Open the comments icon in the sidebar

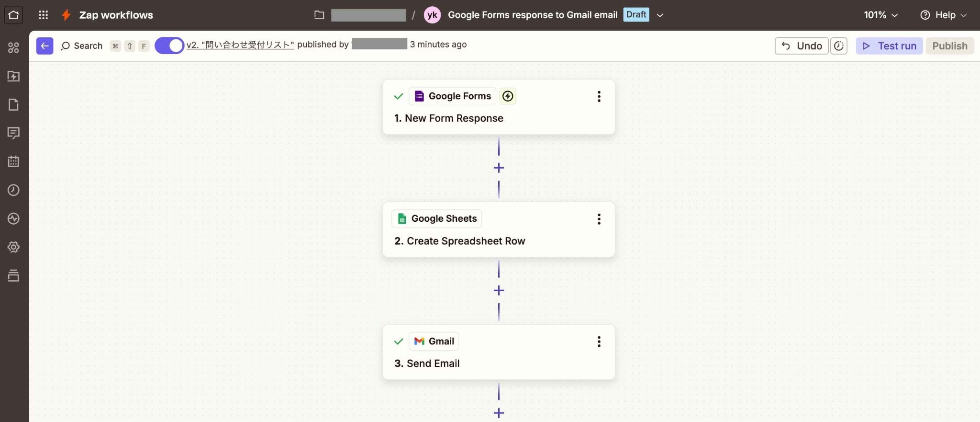coord(13,133)
